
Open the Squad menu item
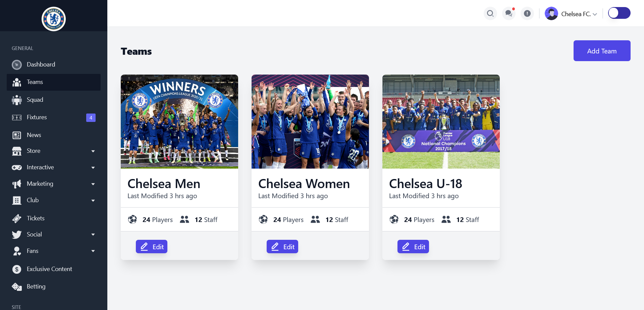tap(35, 100)
